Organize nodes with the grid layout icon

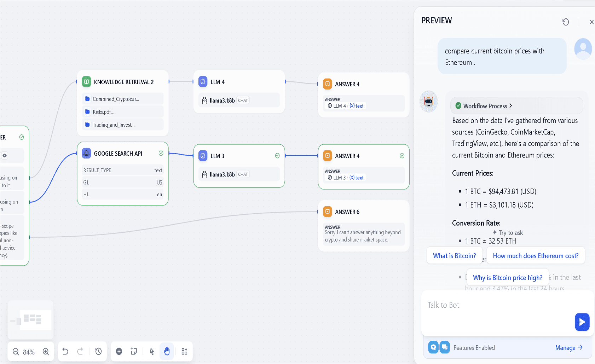tap(184, 351)
